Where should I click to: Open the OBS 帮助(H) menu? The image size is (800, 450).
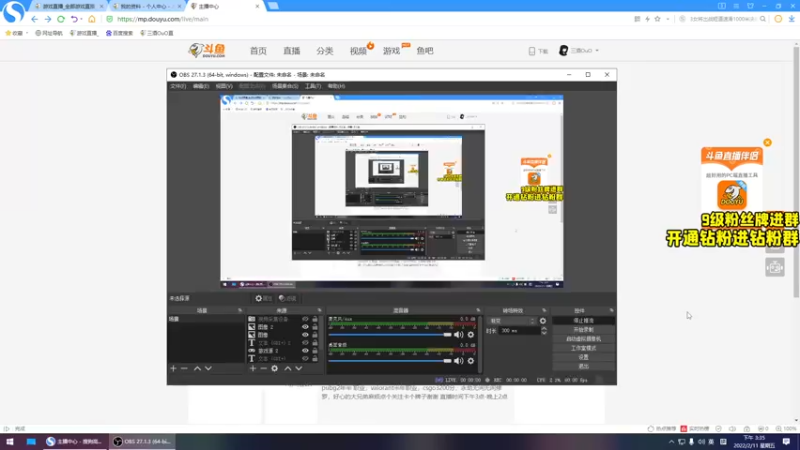coord(337,86)
